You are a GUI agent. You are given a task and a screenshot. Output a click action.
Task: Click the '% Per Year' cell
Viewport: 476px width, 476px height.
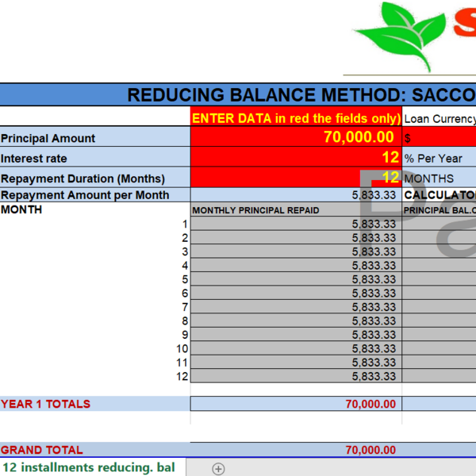pos(439,157)
